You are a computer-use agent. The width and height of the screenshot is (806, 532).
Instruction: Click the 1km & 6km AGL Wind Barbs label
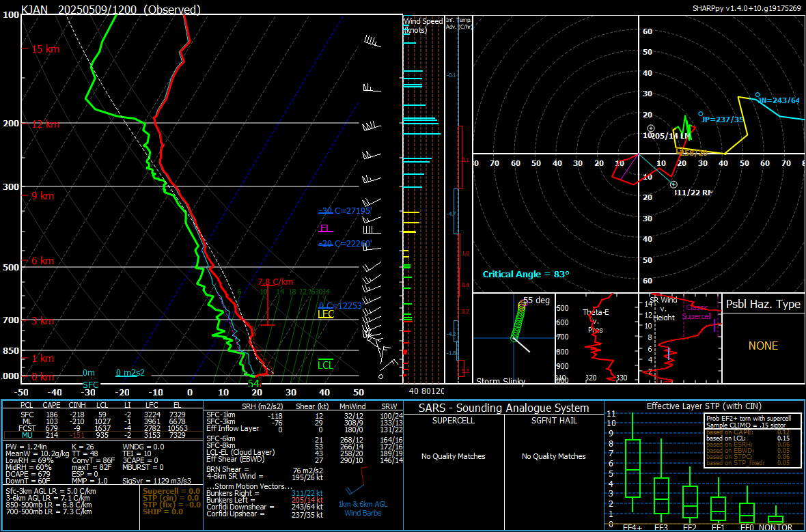363,508
